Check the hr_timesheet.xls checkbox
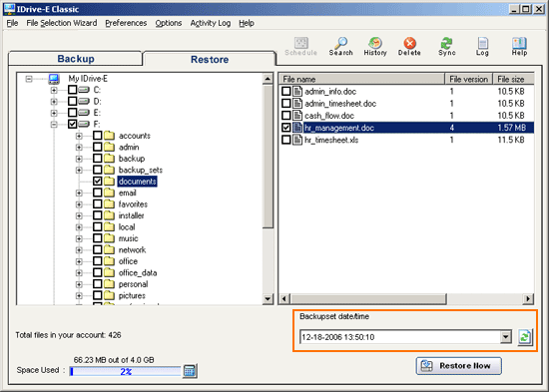Viewport: 549px width, 392px height. pos(286,140)
